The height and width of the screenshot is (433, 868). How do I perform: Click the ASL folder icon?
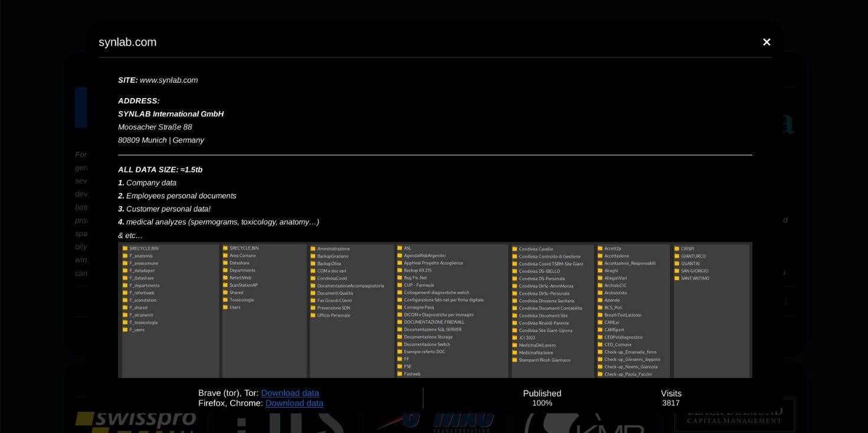click(x=399, y=248)
